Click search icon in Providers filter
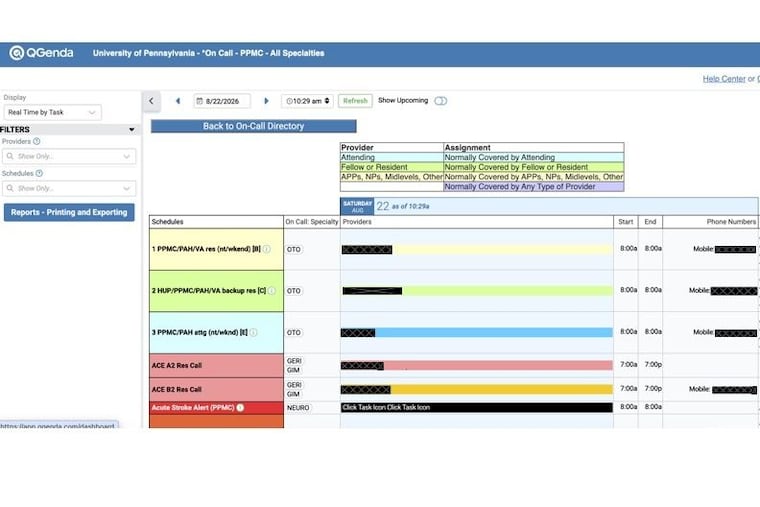Viewport: 760px width, 507px height. tap(10, 156)
